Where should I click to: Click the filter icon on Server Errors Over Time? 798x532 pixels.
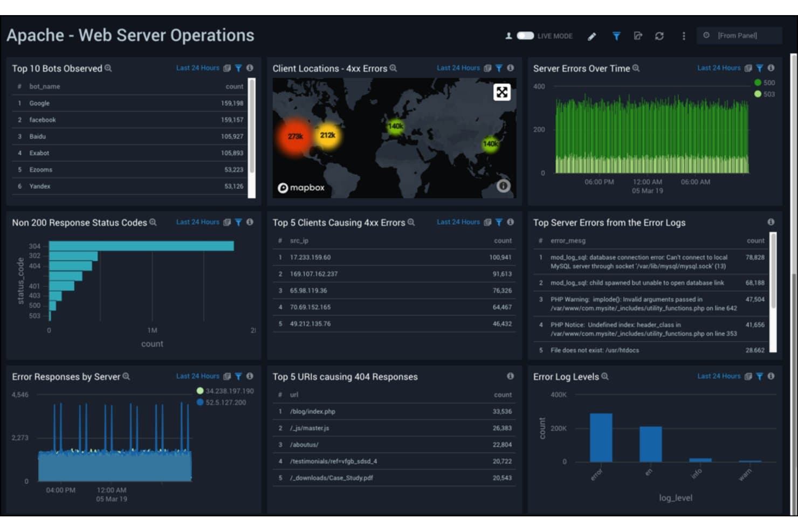pyautogui.click(x=760, y=68)
